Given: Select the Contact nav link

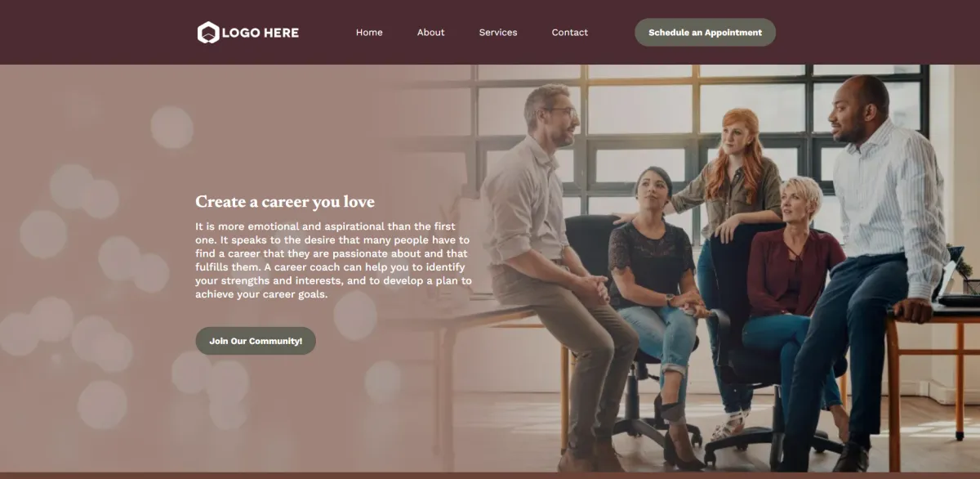Looking at the screenshot, I should click(x=570, y=33).
